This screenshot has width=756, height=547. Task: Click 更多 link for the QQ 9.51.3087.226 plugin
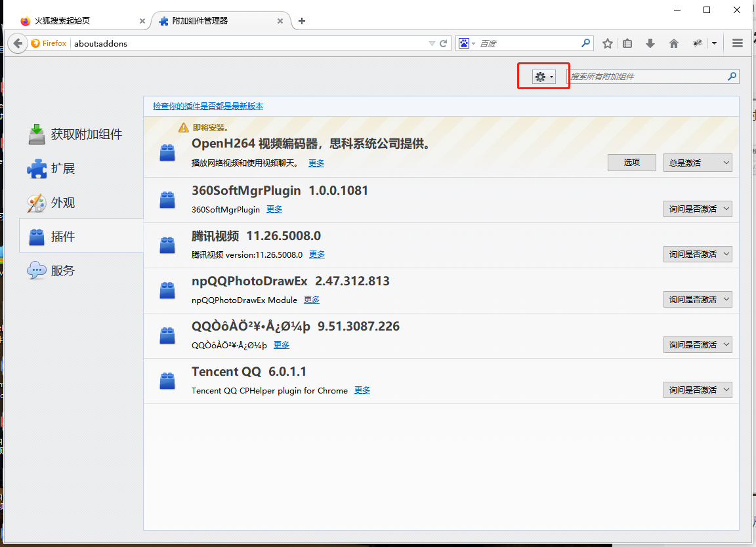point(282,345)
